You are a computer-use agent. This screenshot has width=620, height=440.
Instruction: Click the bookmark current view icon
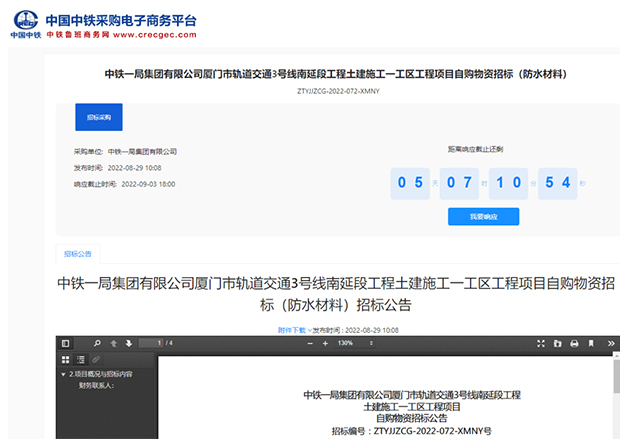[591, 344]
